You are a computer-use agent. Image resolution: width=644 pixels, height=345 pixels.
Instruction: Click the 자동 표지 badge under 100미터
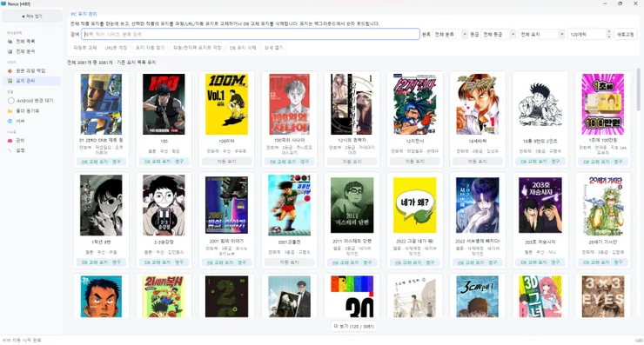tap(227, 162)
